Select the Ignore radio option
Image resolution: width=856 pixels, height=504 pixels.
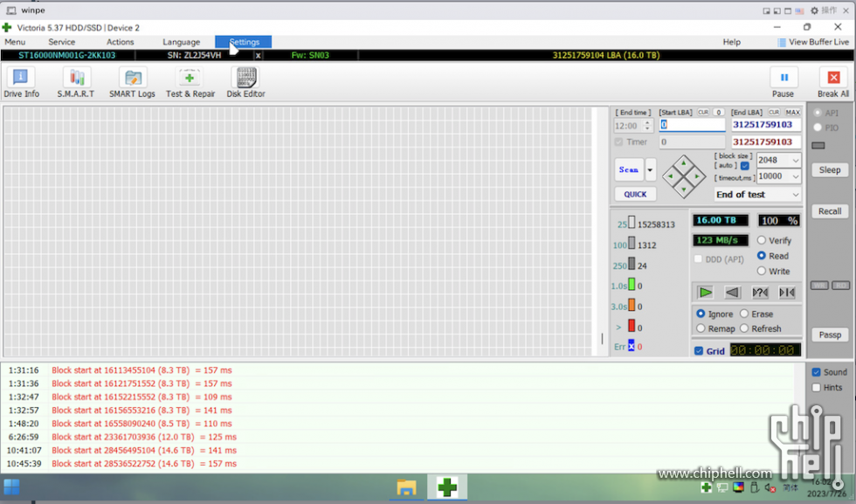[x=701, y=314]
